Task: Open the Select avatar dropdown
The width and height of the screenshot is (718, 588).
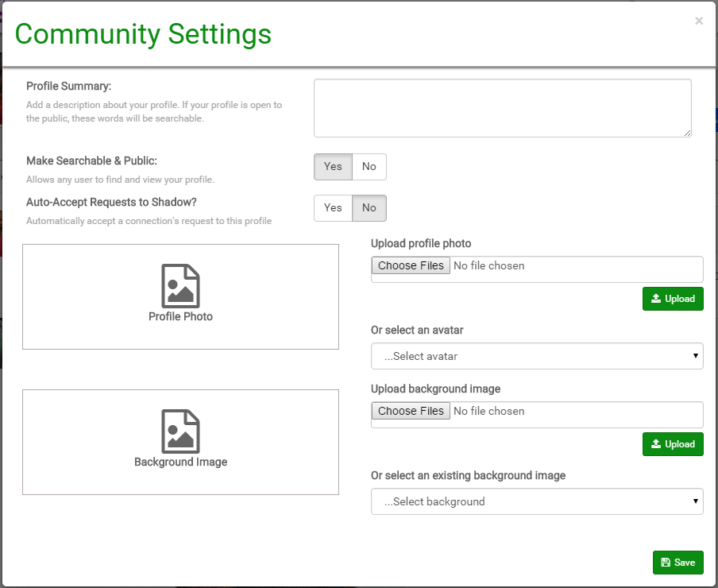Action: pos(536,357)
